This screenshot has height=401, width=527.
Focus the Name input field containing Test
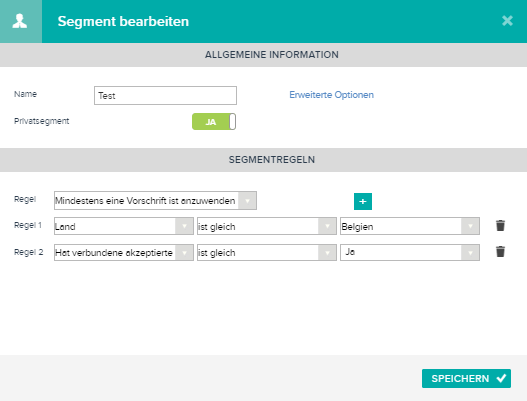[165, 95]
